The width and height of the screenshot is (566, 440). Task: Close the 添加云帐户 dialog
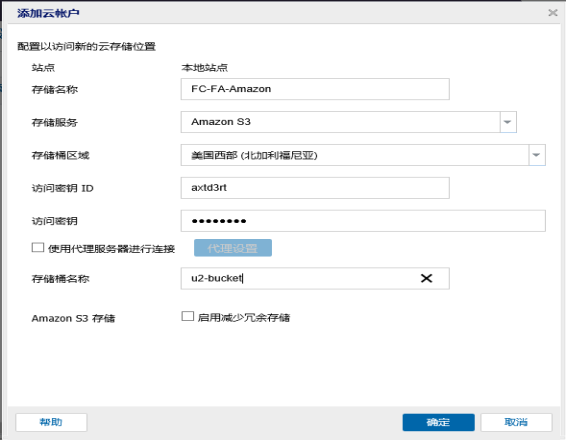click(x=553, y=13)
